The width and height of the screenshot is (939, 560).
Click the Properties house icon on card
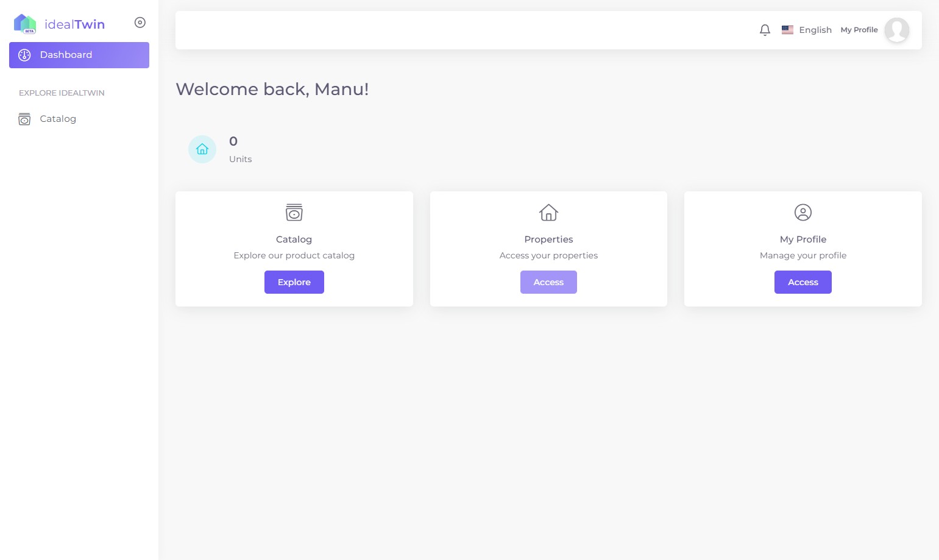(548, 213)
